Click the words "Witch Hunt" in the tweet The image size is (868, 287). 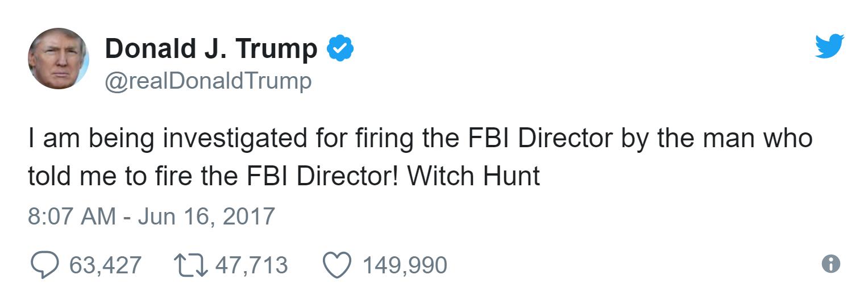pyautogui.click(x=473, y=176)
